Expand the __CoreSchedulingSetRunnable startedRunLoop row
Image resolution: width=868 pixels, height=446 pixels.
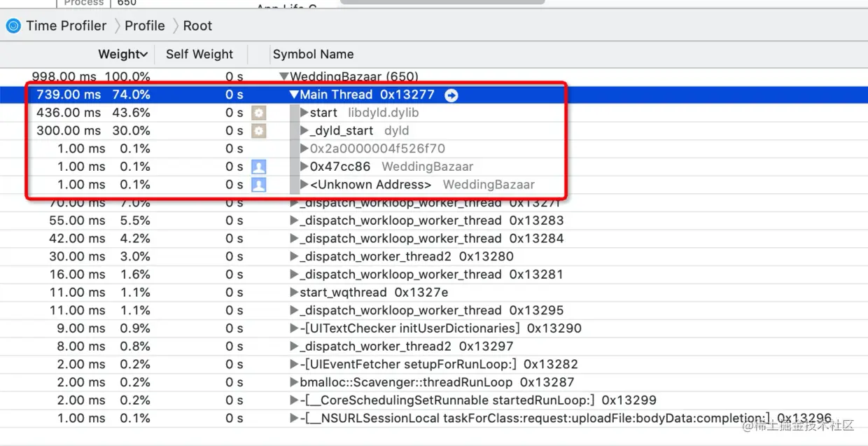tap(294, 400)
